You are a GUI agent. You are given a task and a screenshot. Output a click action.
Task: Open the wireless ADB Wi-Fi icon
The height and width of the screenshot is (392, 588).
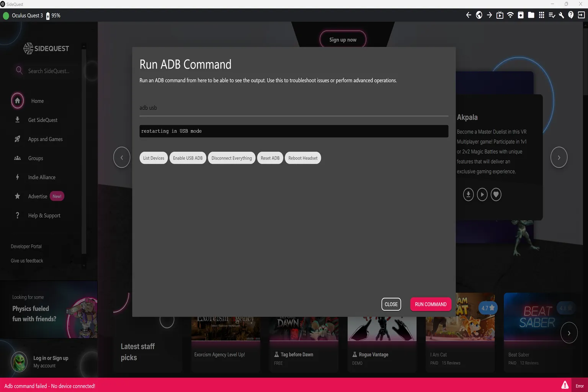(510, 15)
